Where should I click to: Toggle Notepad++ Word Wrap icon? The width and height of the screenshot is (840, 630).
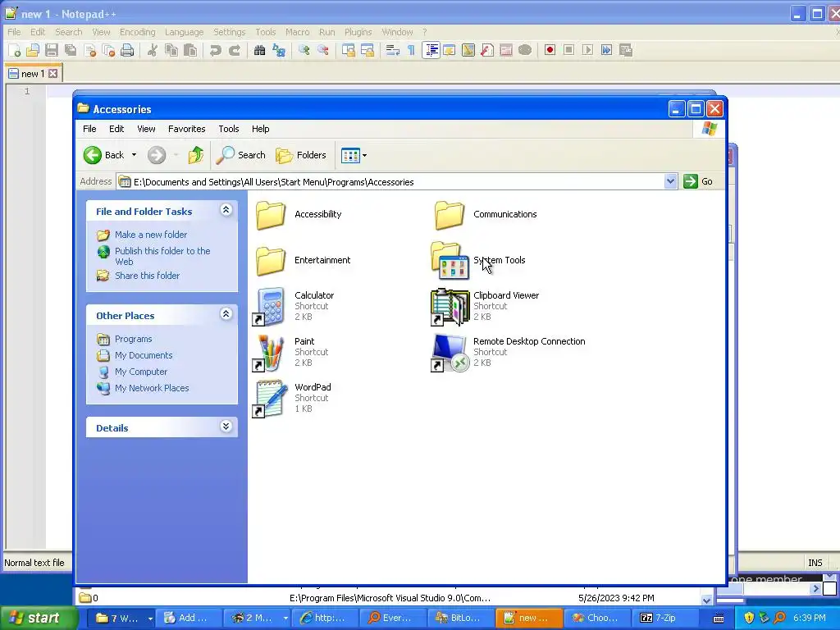[392, 50]
